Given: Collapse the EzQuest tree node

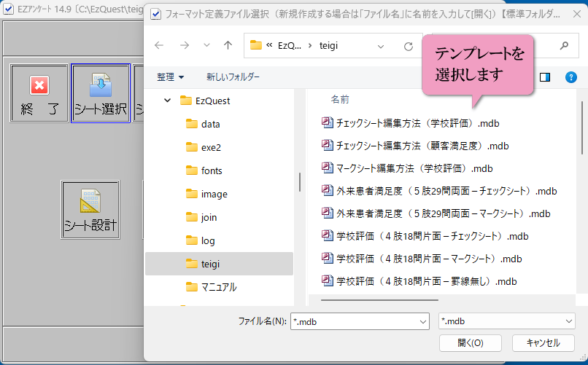Looking at the screenshot, I should (167, 101).
